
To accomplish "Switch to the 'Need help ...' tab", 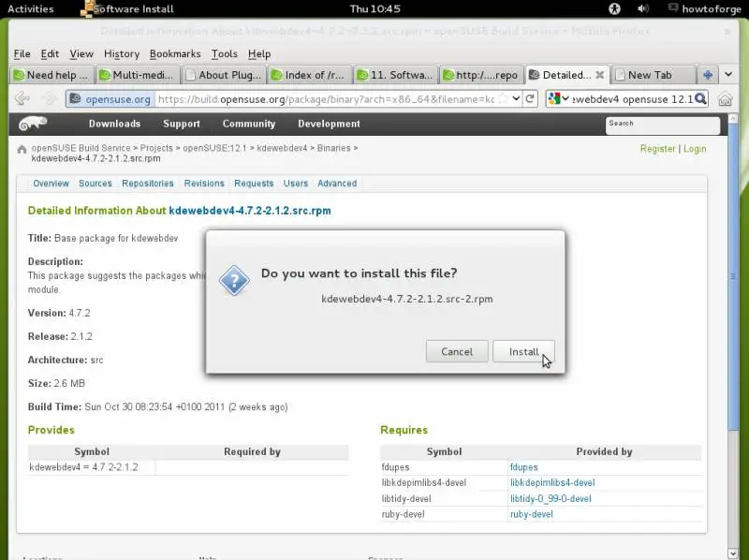I will coord(51,75).
